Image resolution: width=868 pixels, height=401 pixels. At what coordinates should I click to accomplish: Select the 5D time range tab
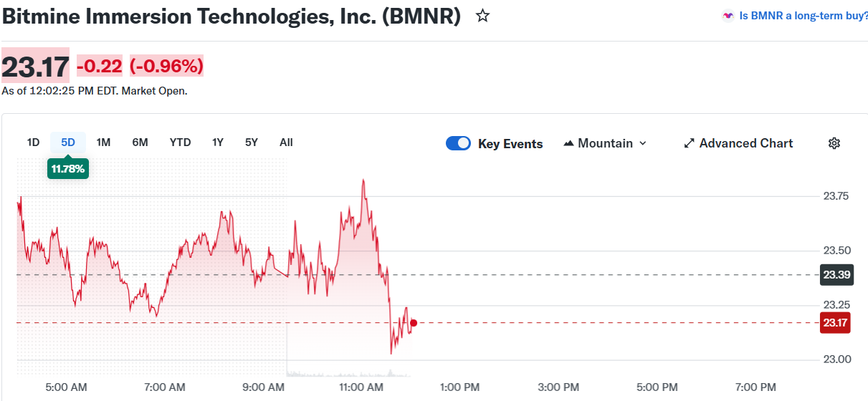click(x=68, y=142)
